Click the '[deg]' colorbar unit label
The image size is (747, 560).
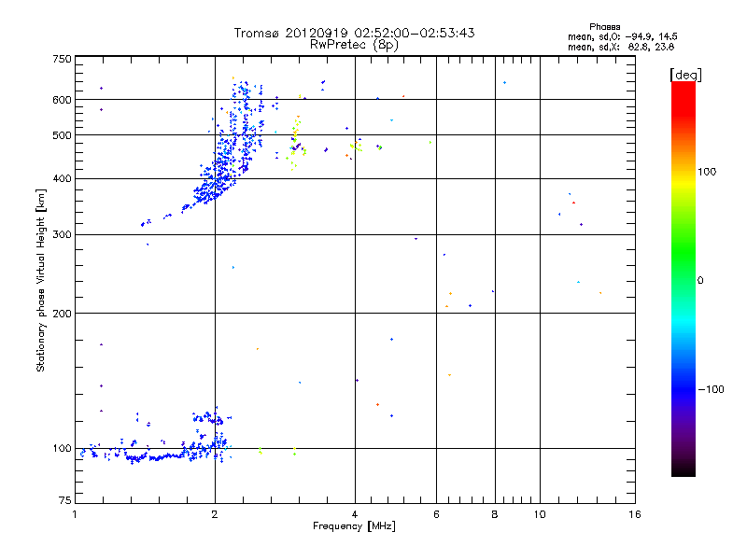[685, 75]
